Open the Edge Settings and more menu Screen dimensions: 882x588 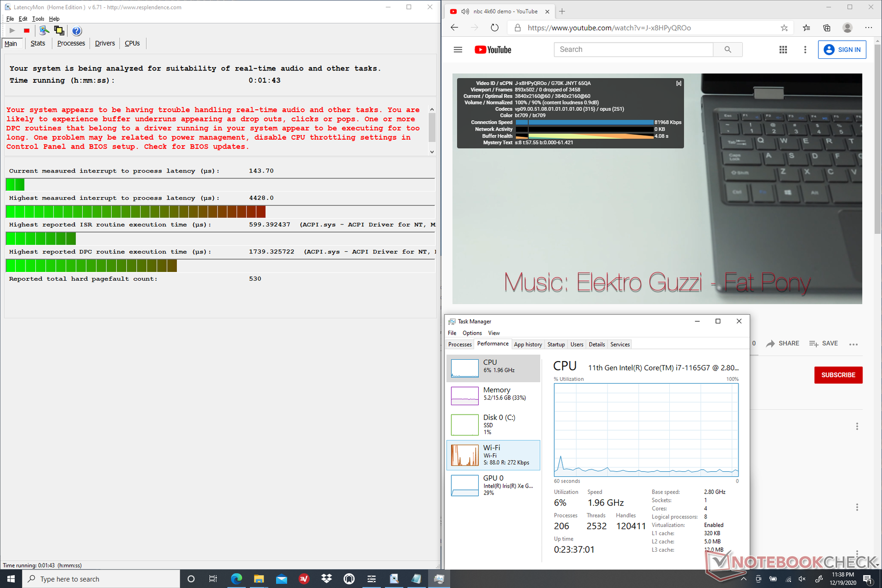868,28
